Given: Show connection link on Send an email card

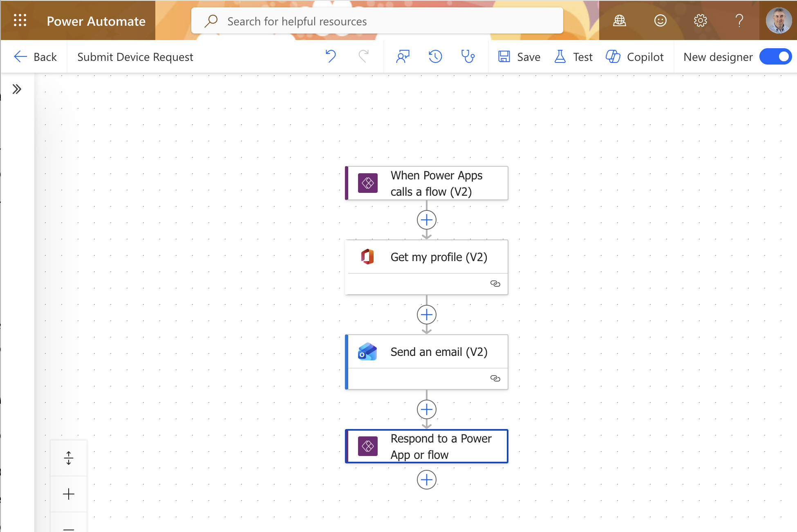Looking at the screenshot, I should click(495, 378).
